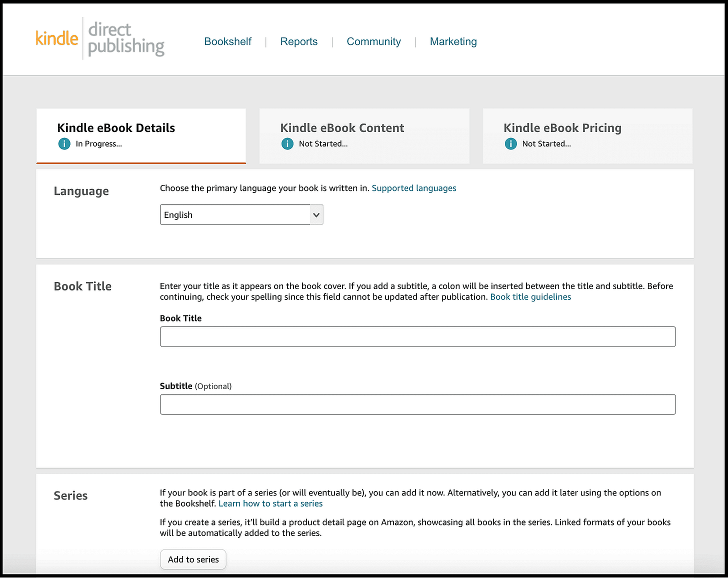The width and height of the screenshot is (728, 578).
Task: Select the Kindle eBook Details tab
Action: [141, 136]
